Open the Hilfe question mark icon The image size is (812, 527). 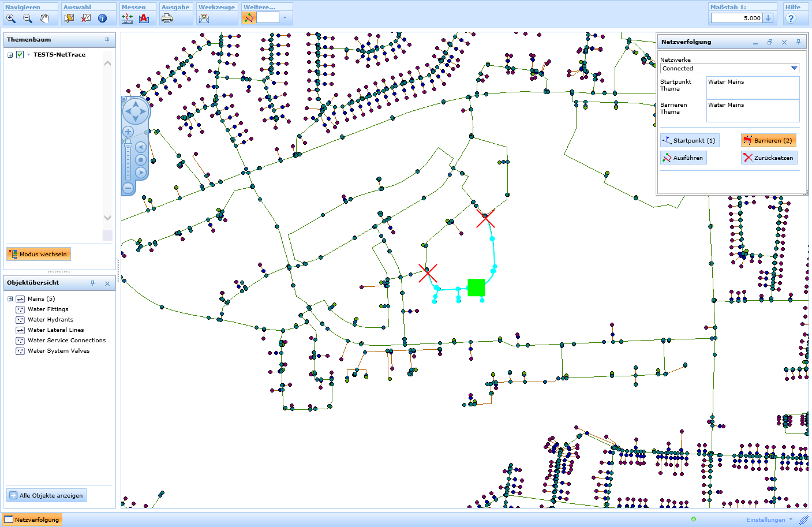(791, 18)
